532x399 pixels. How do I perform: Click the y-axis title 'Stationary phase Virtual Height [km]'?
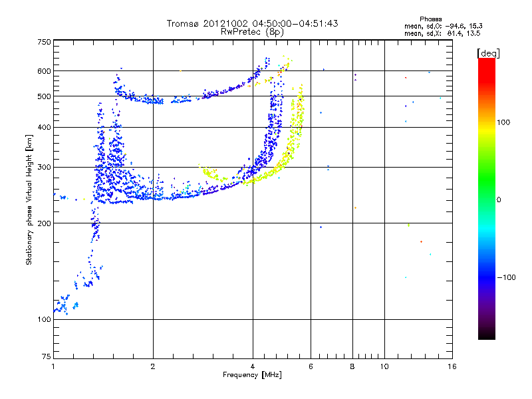click(x=29, y=199)
